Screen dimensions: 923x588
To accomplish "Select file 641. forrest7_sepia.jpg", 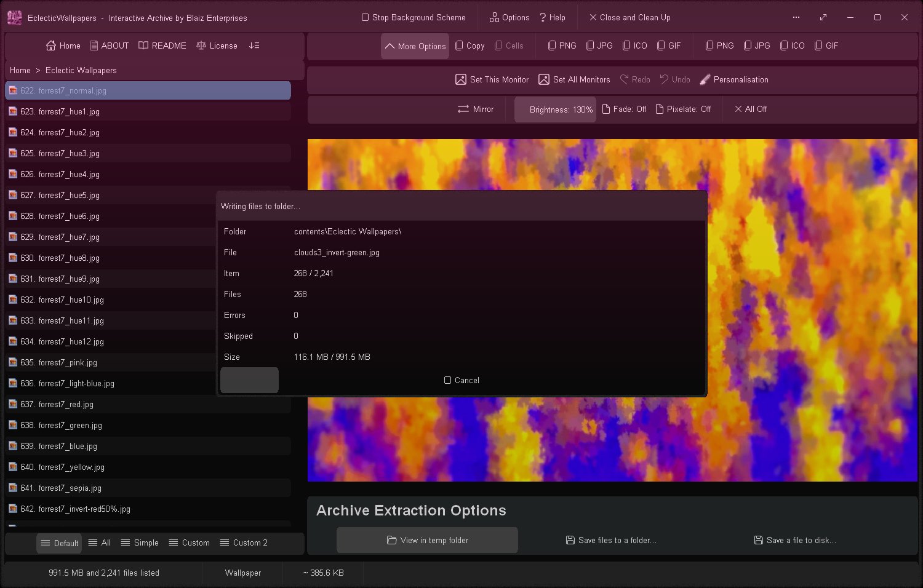I will click(148, 488).
